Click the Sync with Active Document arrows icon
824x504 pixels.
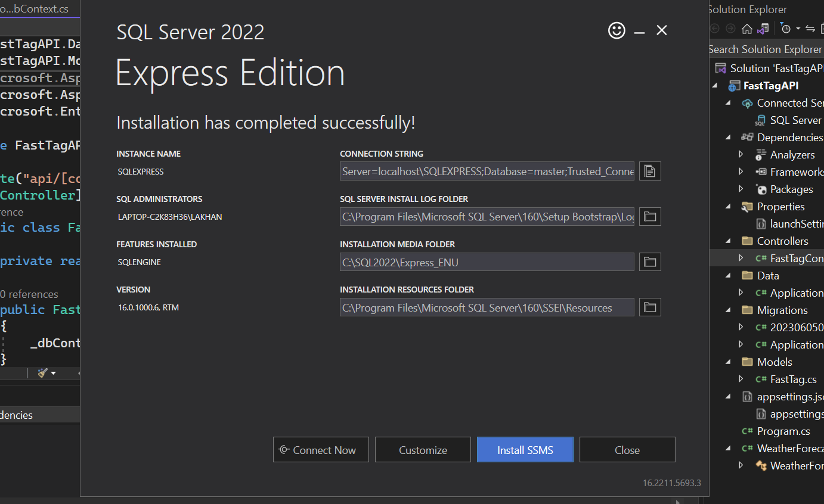[x=810, y=29]
